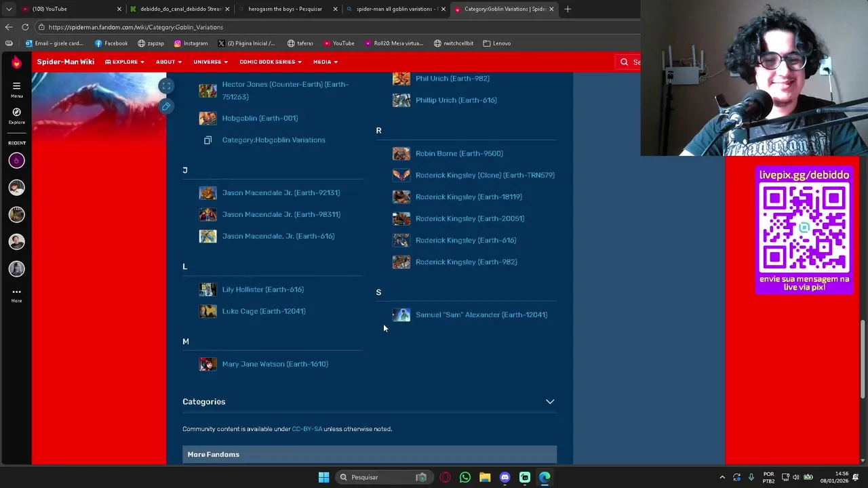Open browser tab list dropdown arrow
Image resolution: width=868 pixels, height=488 pixels.
[x=9, y=9]
